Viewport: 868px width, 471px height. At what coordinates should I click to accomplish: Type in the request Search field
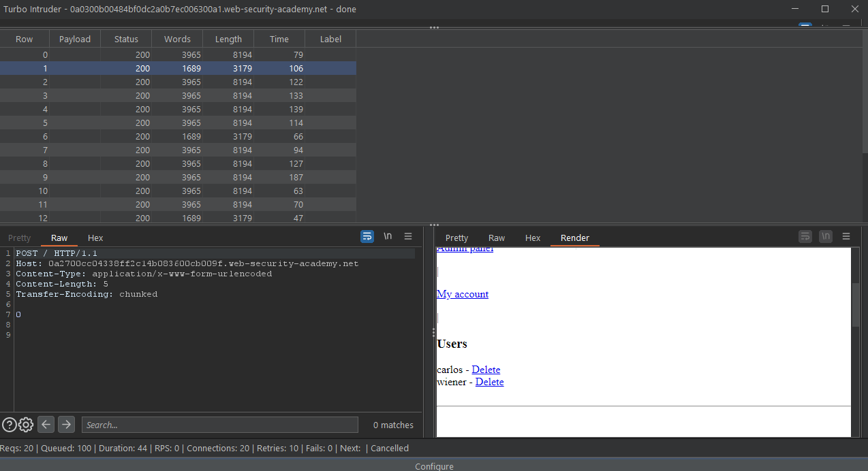[219, 425]
